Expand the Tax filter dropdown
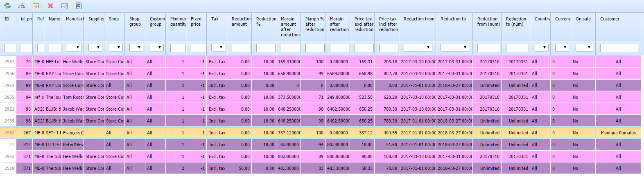Image resolution: width=644 pixels, height=176 pixels. 218,48
